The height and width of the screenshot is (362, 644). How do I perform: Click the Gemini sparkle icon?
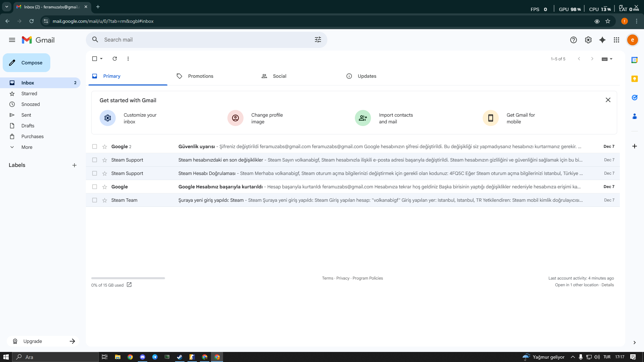pyautogui.click(x=602, y=40)
